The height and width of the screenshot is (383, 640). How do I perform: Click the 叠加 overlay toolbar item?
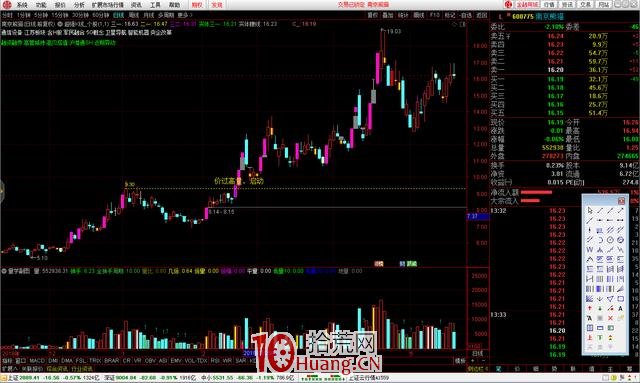pyautogui.click(x=388, y=15)
